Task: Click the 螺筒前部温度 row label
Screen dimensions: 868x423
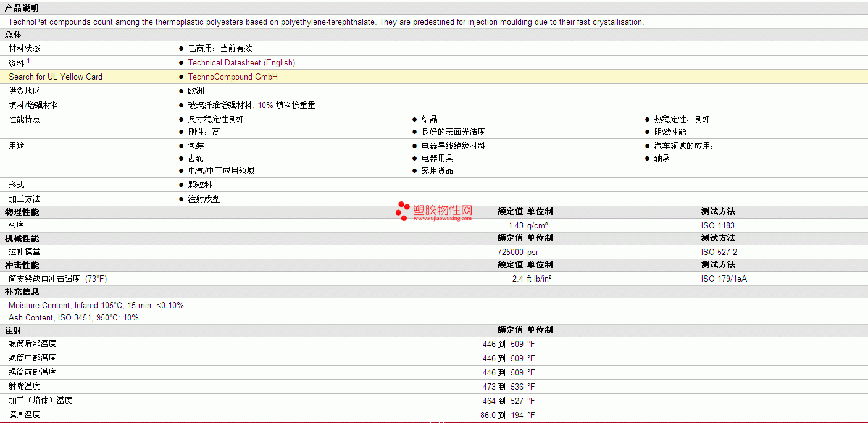Action: [x=33, y=372]
